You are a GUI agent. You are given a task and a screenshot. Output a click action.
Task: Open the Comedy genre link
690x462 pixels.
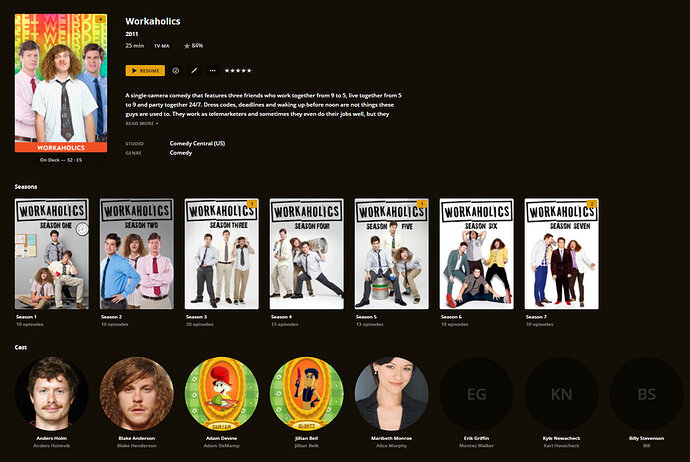(x=181, y=153)
